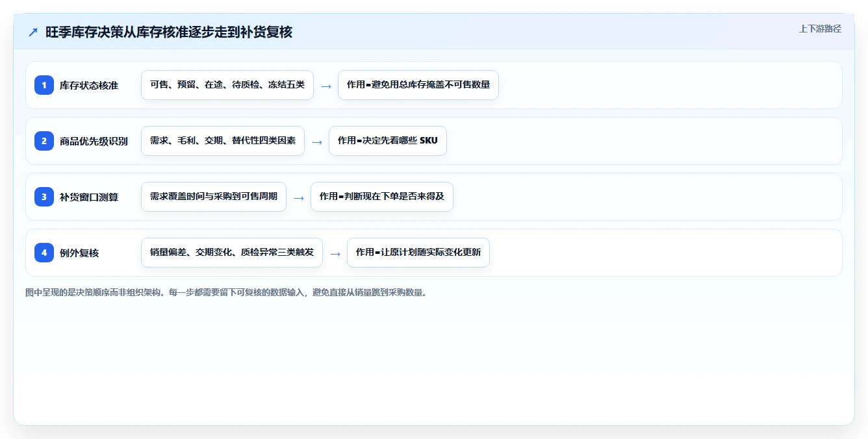868x439 pixels.
Task: Select the step 3 number badge
Action: point(44,197)
